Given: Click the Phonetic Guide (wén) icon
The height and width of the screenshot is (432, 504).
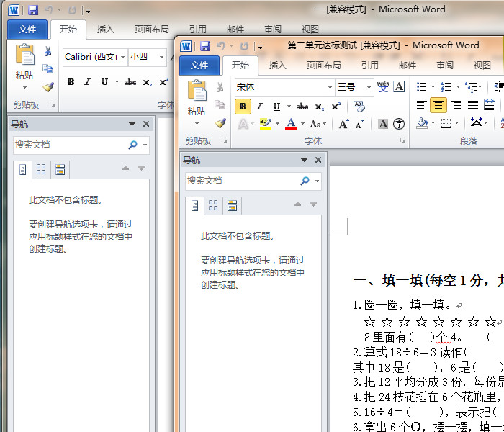Looking at the screenshot, I should point(383,86).
